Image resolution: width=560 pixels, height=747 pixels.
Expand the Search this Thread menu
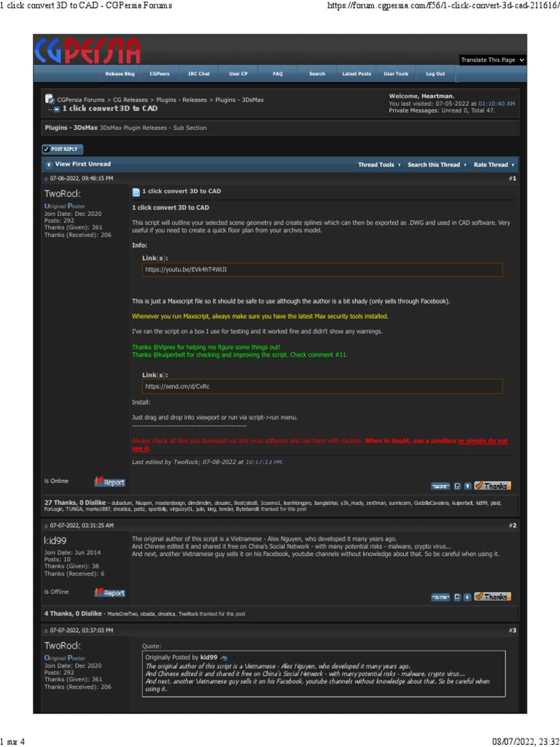437,165
